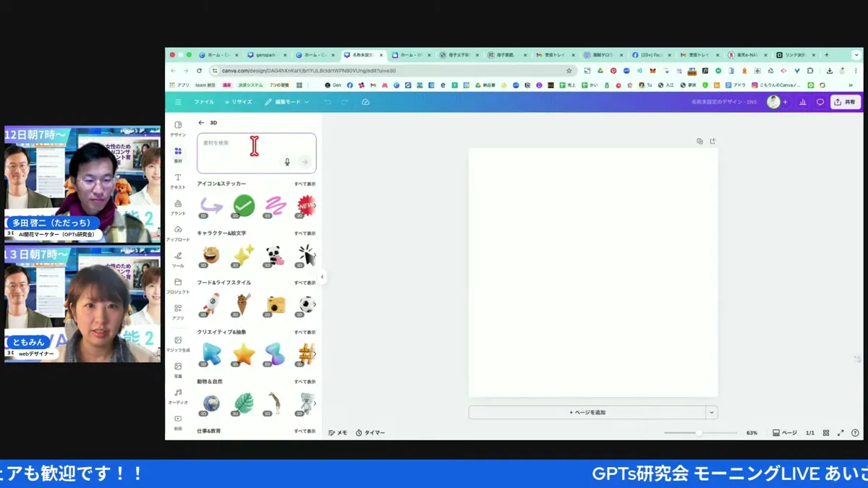
Task: Bookmark the page with star icon
Action: pyautogui.click(x=569, y=71)
